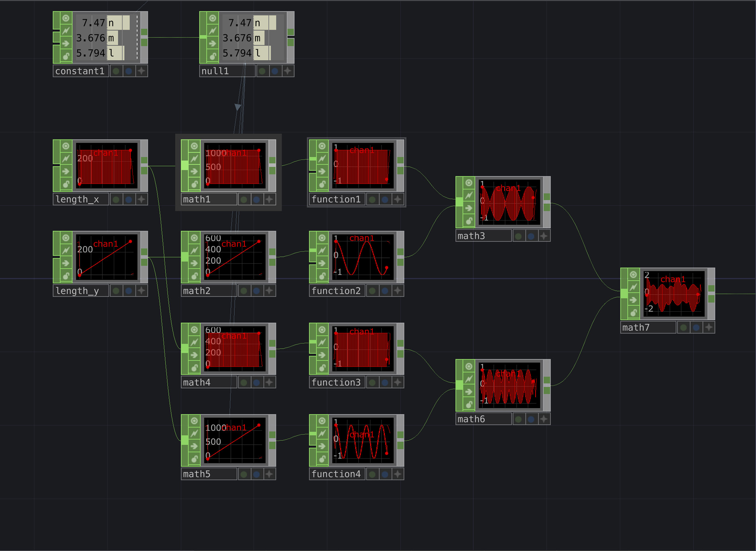Toggle the green dot flag on length_x
Viewport: 756px width, 551px height.
click(x=116, y=199)
